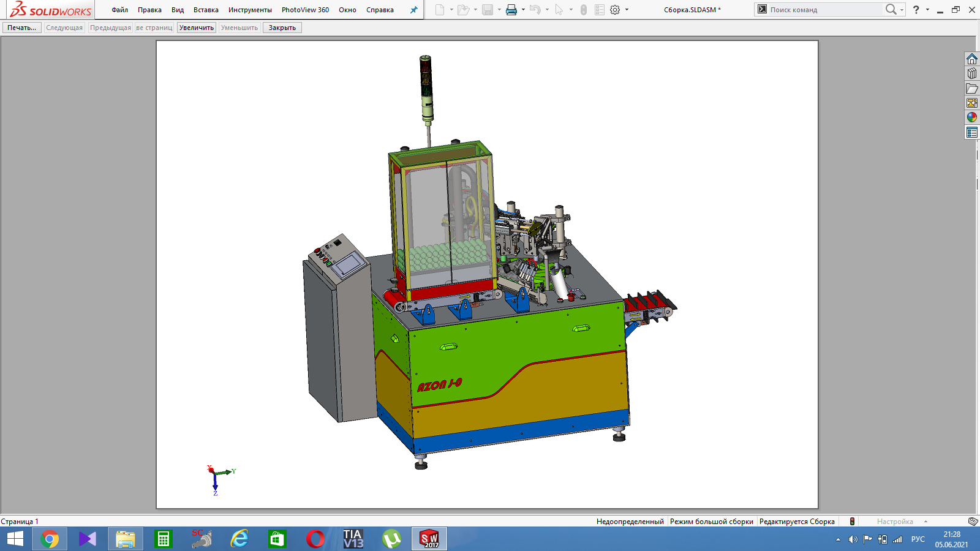Expand the print icon dropdown arrow
Image resolution: width=980 pixels, height=551 pixels.
(523, 10)
